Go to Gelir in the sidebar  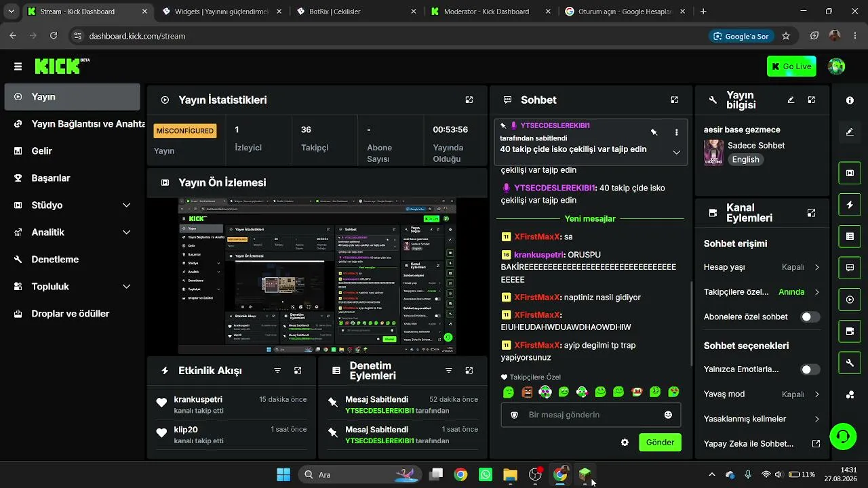click(73, 151)
